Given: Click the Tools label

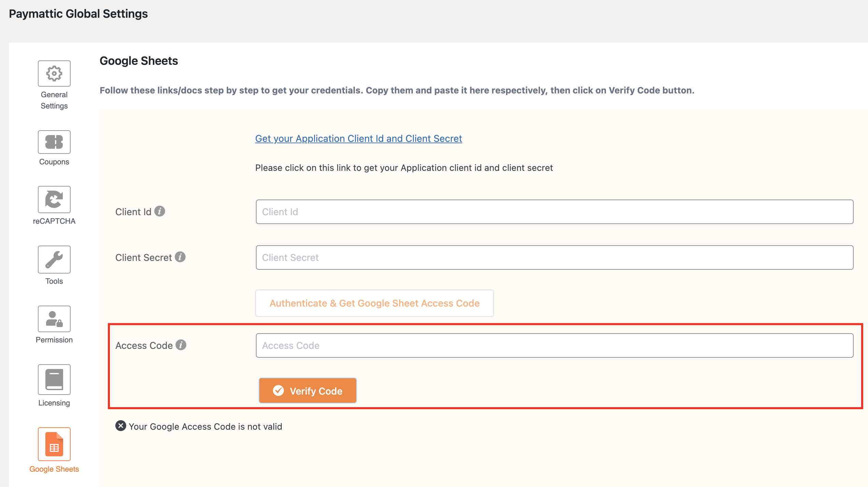Looking at the screenshot, I should 54,281.
